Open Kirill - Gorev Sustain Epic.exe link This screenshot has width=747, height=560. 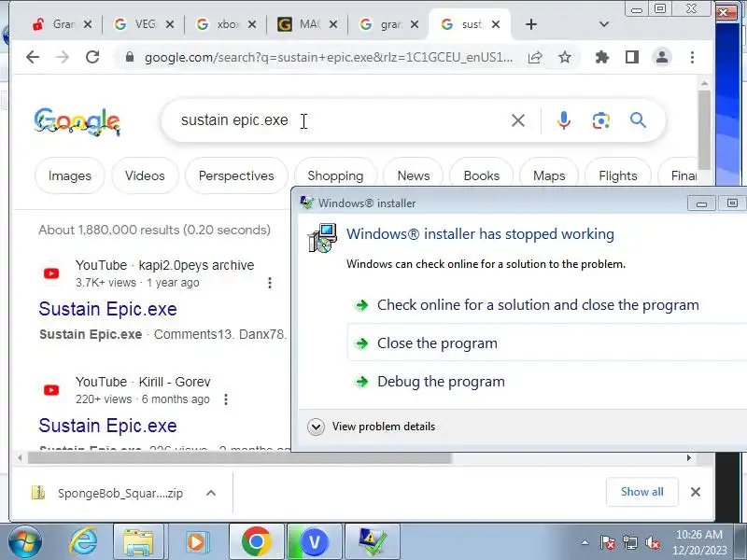tap(107, 426)
